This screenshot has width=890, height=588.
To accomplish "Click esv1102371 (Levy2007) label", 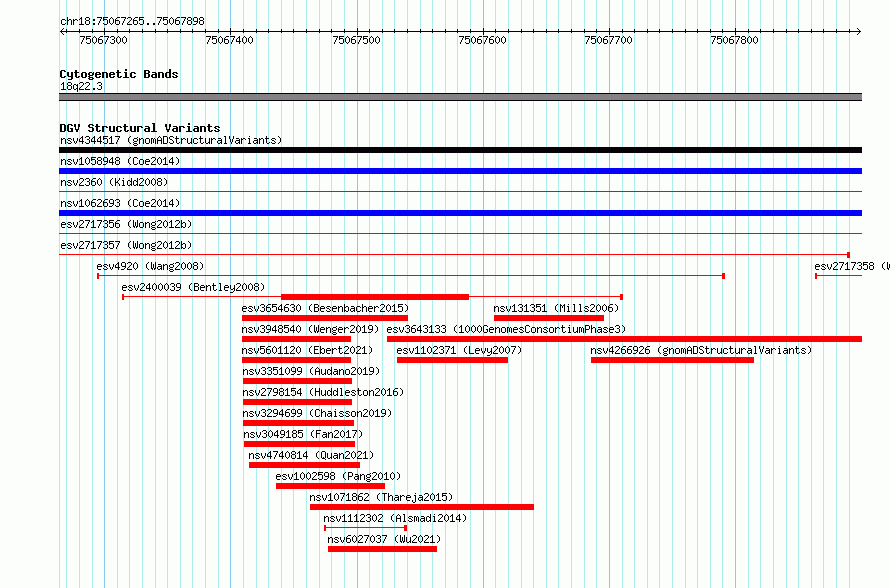I will point(459,350).
